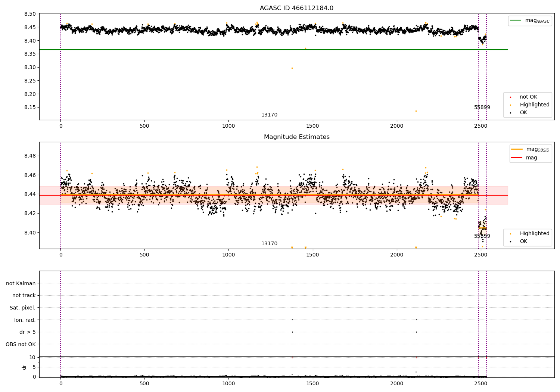Click '55899' annotation in Magnitude Estimates plot

[x=482, y=236]
